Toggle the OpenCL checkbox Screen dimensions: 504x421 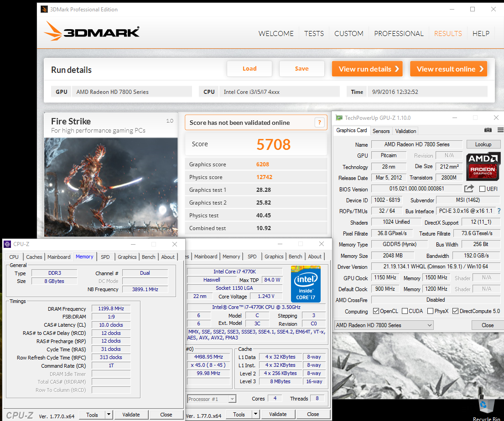(x=376, y=311)
